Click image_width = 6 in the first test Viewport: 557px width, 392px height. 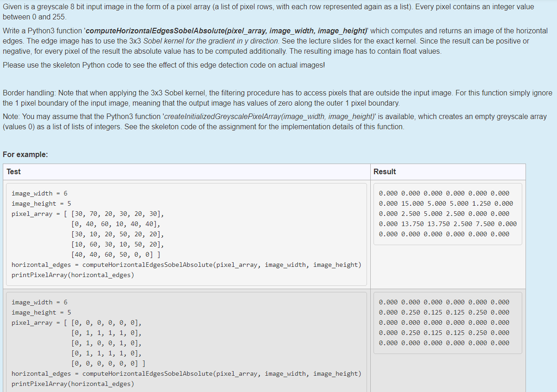pos(40,193)
